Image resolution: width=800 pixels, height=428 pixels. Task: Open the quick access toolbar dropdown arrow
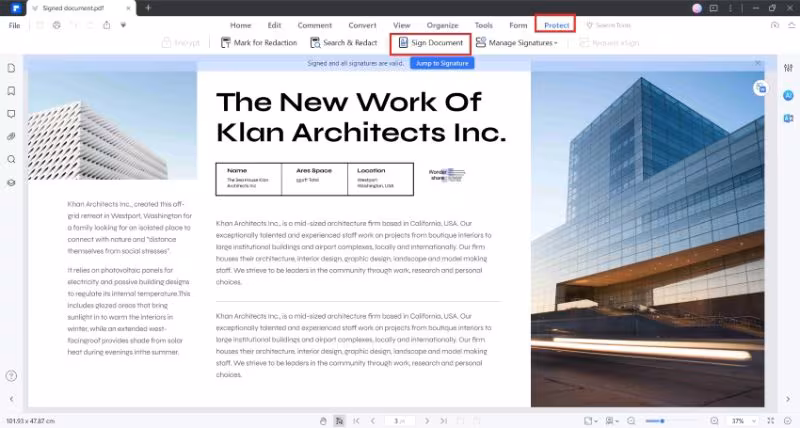pyautogui.click(x=123, y=25)
